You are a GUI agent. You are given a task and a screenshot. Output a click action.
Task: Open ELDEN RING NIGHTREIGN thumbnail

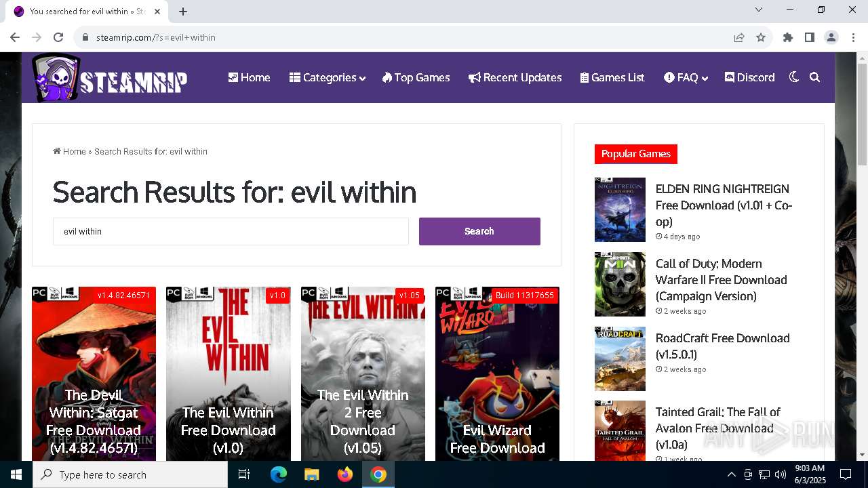click(x=620, y=209)
